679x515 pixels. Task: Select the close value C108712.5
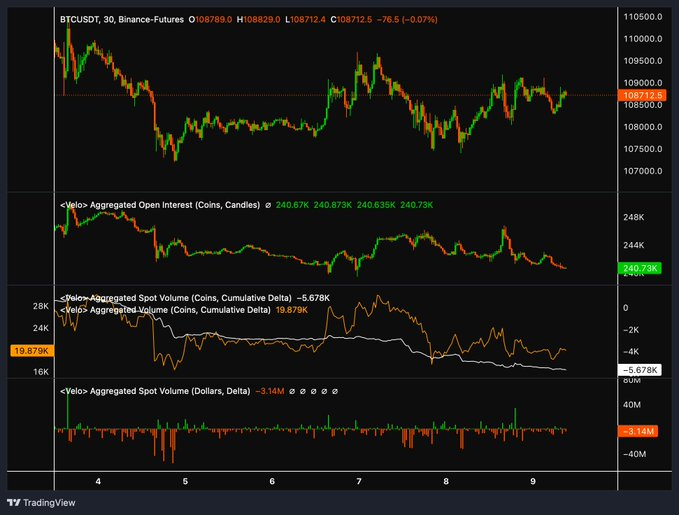coord(351,19)
